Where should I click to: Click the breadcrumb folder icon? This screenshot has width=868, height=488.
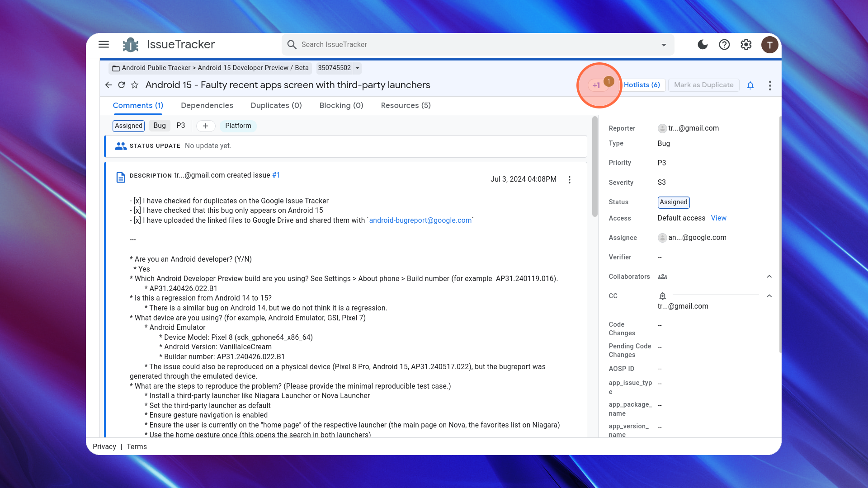[x=116, y=68]
